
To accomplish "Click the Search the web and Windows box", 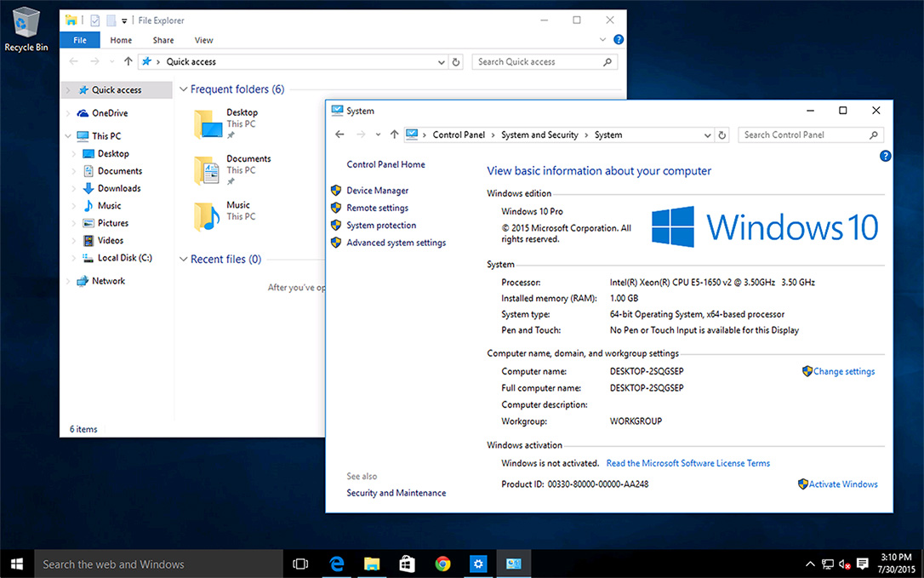I will [158, 564].
